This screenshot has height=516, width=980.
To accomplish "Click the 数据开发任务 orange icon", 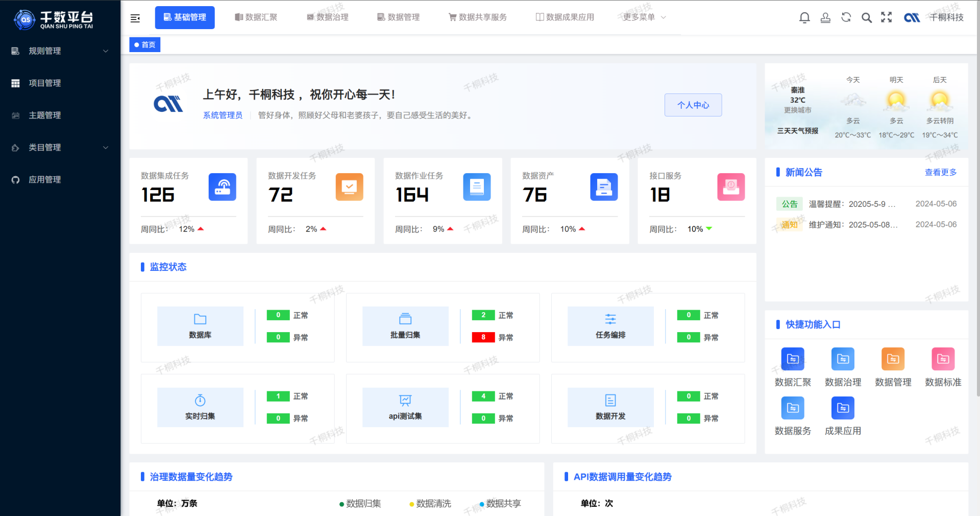I will click(350, 187).
